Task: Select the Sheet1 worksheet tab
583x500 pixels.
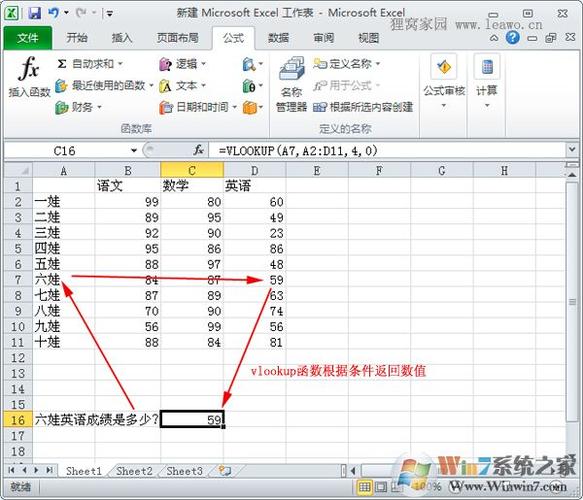Action: coord(84,471)
